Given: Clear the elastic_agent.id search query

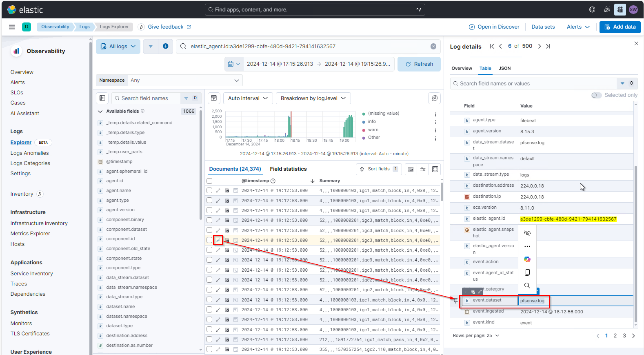Looking at the screenshot, I should [433, 47].
